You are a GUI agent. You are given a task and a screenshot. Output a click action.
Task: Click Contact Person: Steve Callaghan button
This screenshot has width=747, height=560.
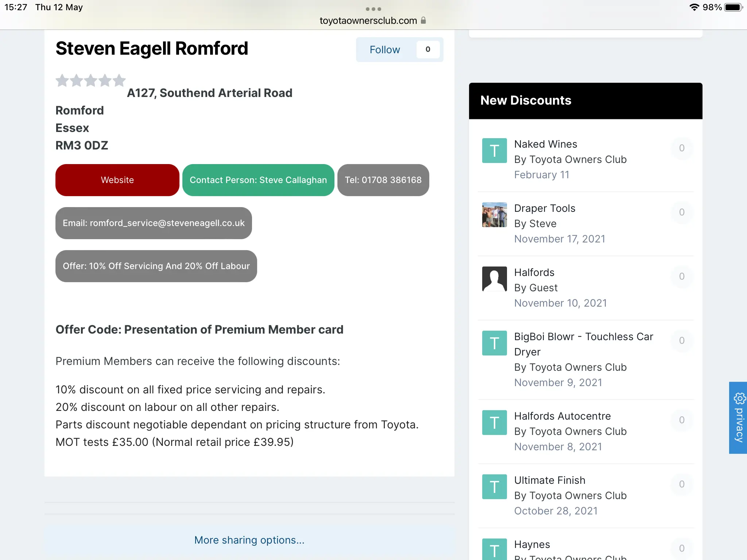(258, 180)
